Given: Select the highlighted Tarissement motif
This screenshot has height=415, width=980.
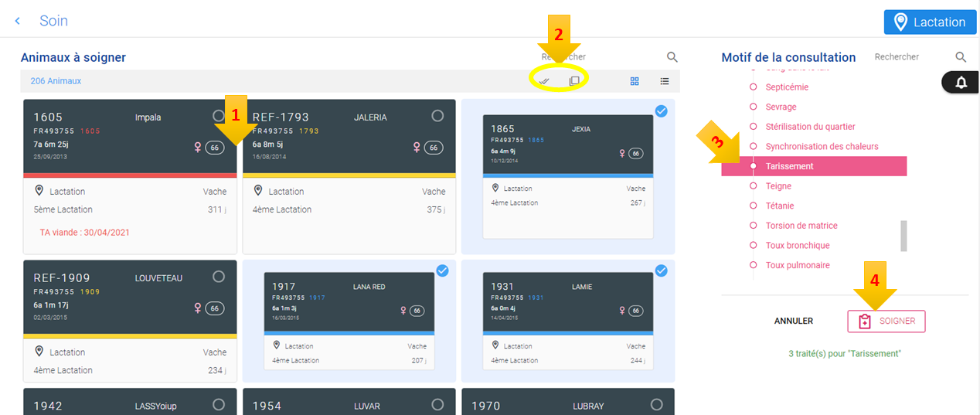Looking at the screenshot, I should pos(814,166).
